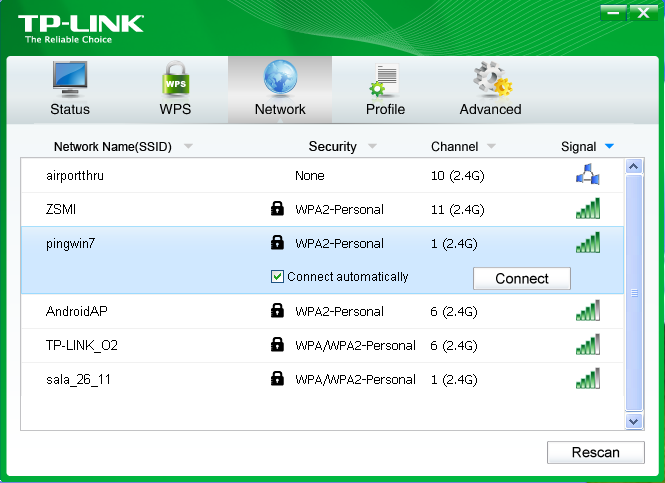Click the network list scrollbar thumb

634,293
